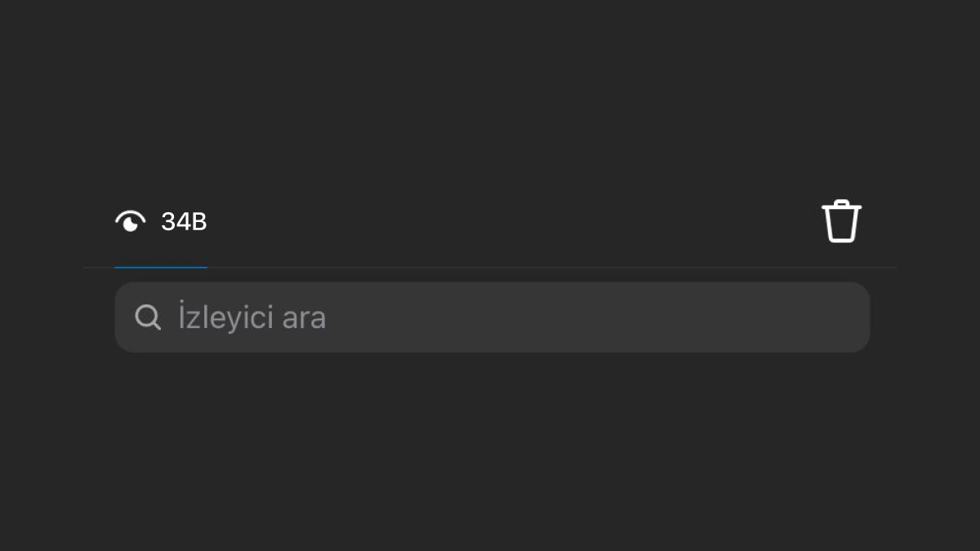The height and width of the screenshot is (551, 980).
Task: Click the trash can delete icon
Action: (x=841, y=221)
